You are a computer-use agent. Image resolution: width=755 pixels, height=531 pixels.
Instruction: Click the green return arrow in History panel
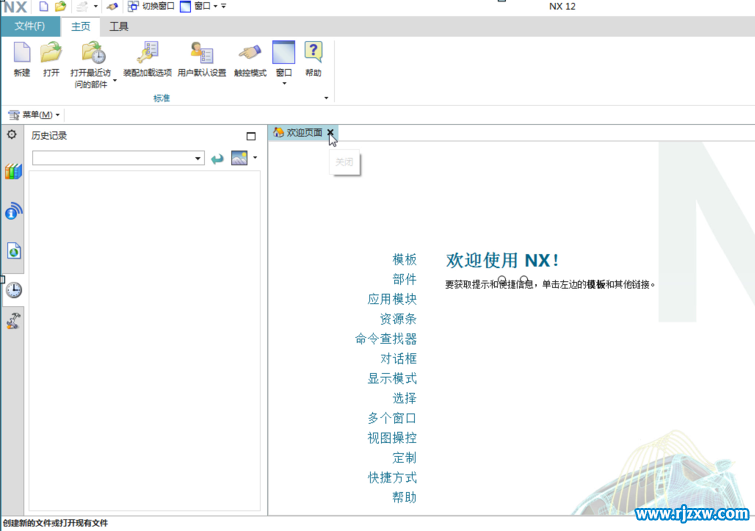tap(217, 158)
